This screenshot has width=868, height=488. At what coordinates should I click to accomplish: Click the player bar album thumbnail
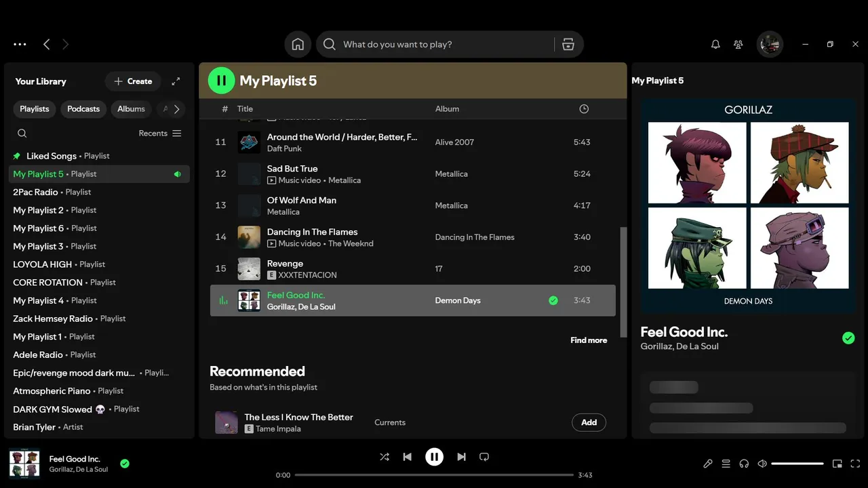(24, 464)
